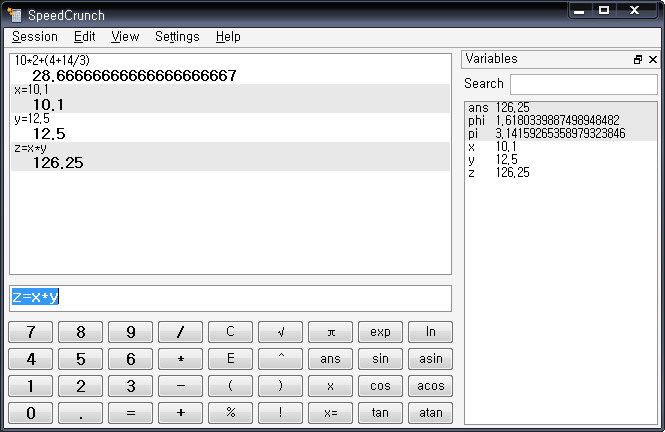Click history expression y=12,5

point(32,119)
